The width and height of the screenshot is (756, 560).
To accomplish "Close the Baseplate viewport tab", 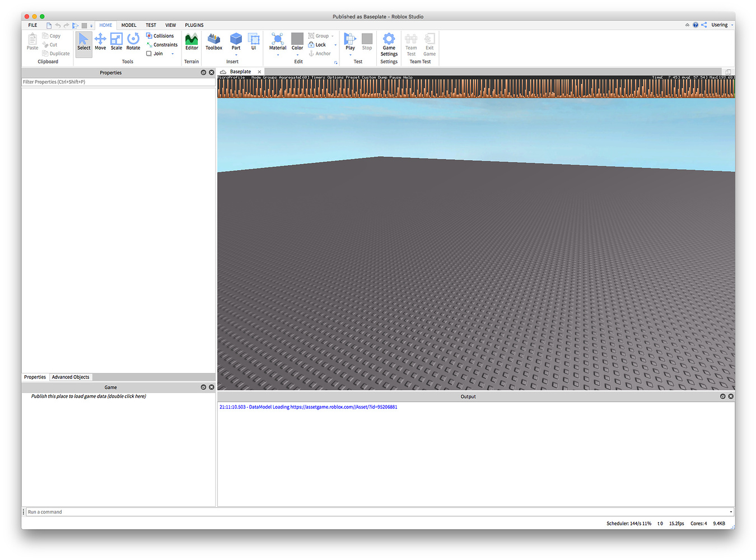I will point(259,72).
